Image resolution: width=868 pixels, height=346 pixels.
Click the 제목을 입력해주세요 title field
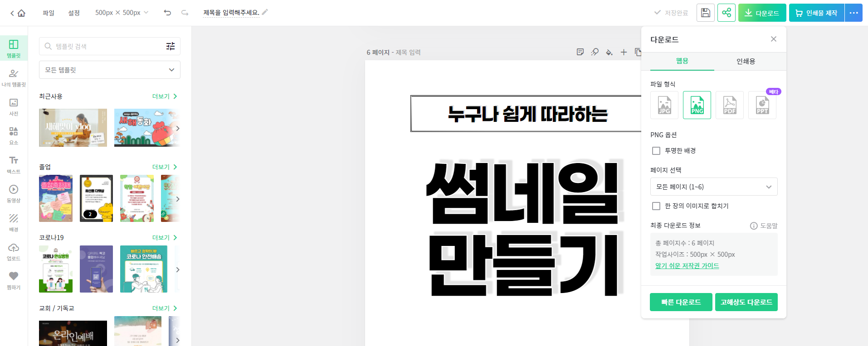pyautogui.click(x=231, y=13)
